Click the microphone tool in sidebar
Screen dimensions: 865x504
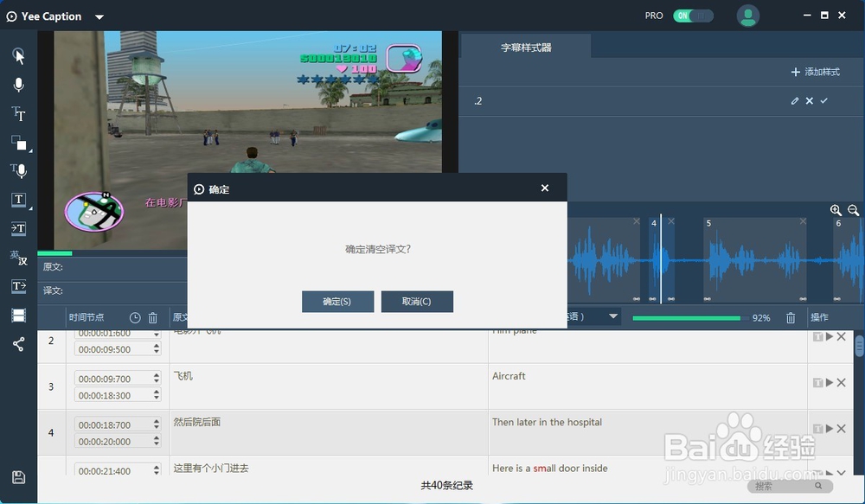click(19, 85)
